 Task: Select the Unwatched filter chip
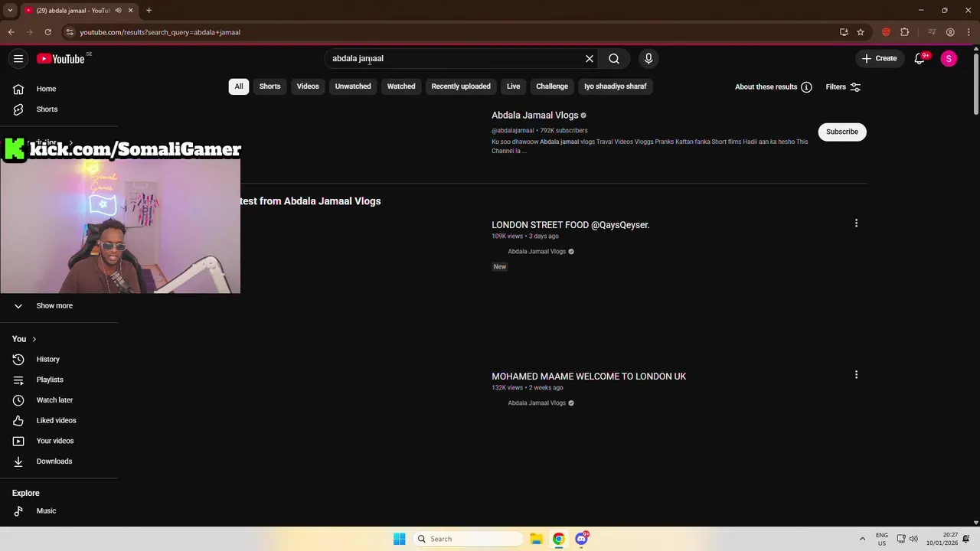tap(353, 86)
